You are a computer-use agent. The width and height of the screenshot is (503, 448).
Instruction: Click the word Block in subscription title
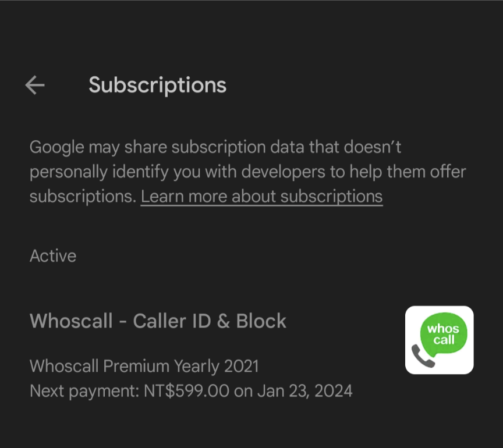pyautogui.click(x=261, y=321)
